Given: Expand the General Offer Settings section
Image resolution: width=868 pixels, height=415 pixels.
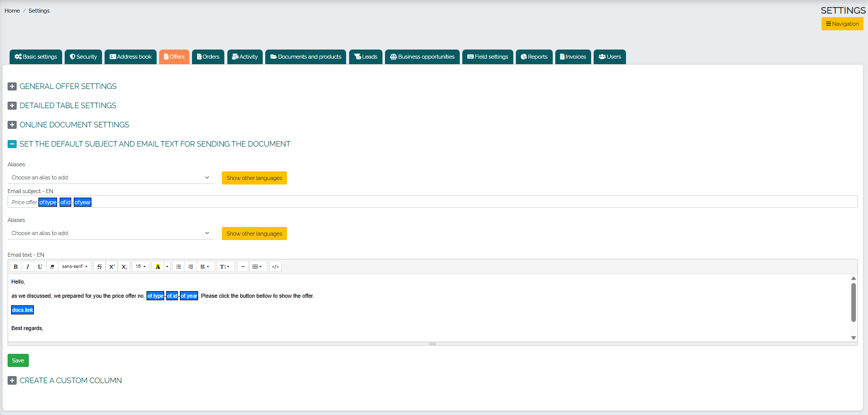Looking at the screenshot, I should tap(12, 86).
